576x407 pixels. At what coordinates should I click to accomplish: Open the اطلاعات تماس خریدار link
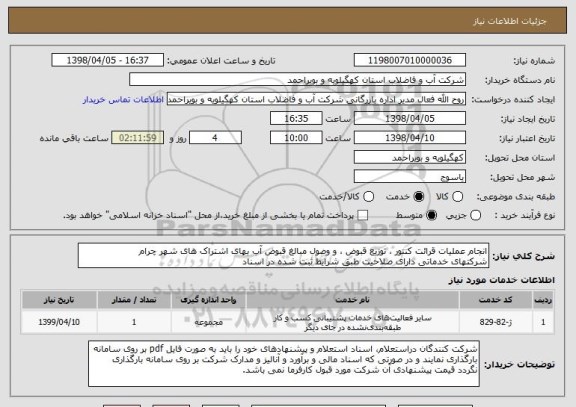123,100
